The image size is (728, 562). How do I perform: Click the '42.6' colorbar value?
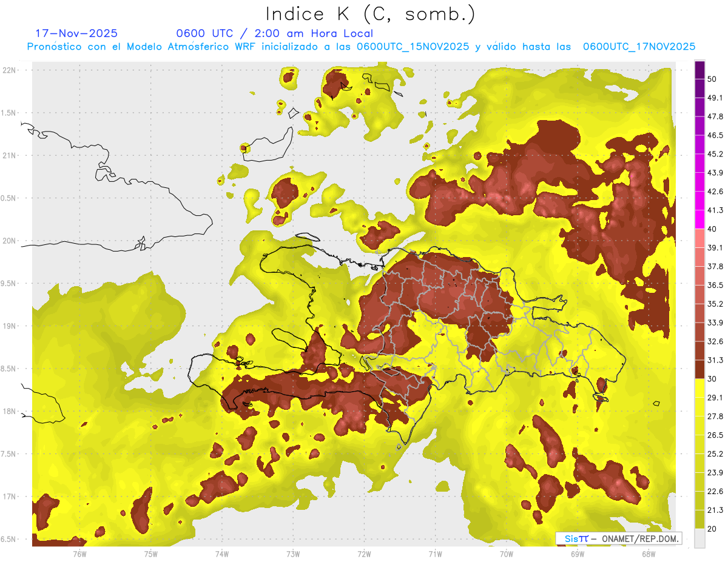pos(715,192)
